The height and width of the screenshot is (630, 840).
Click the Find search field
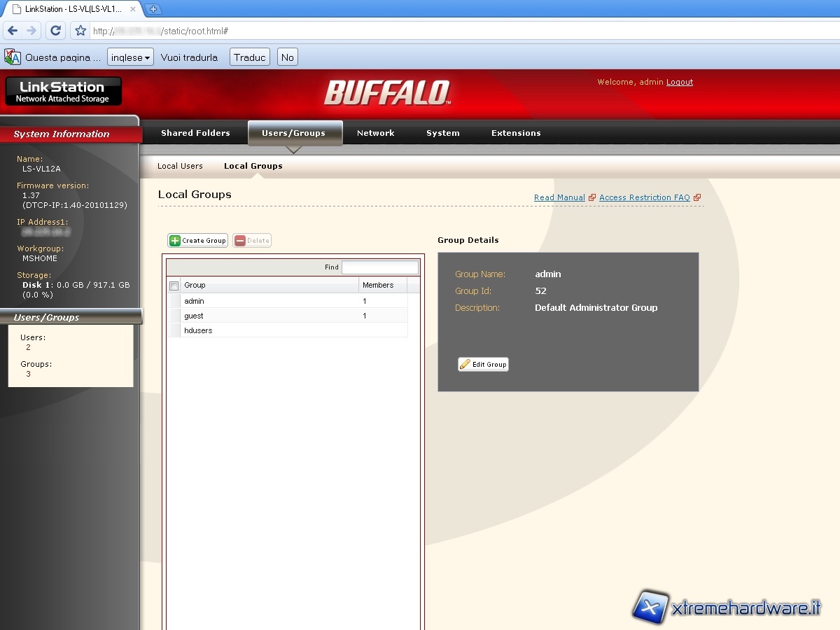point(379,267)
